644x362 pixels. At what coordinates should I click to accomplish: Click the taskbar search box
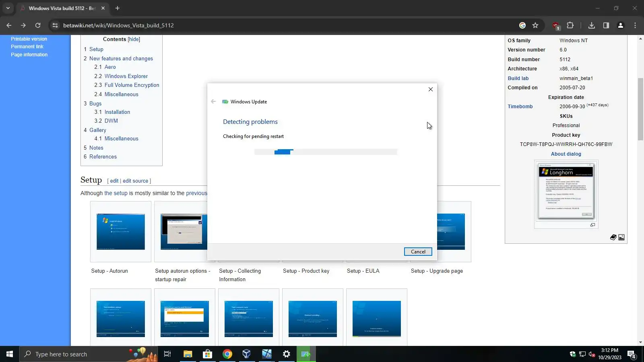tap(89, 354)
